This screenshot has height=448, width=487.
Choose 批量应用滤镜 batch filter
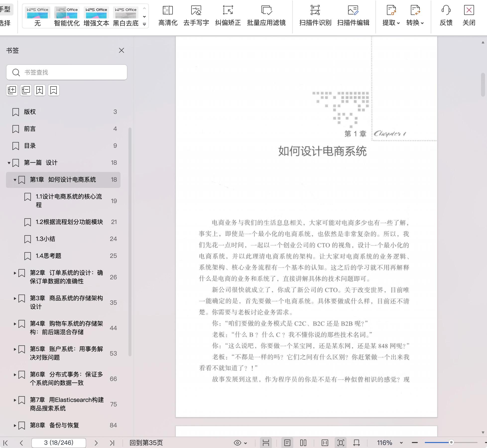click(266, 16)
